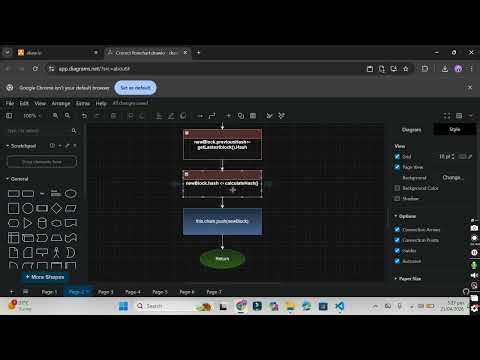Click the grid color edit pencil icon

[470, 156]
